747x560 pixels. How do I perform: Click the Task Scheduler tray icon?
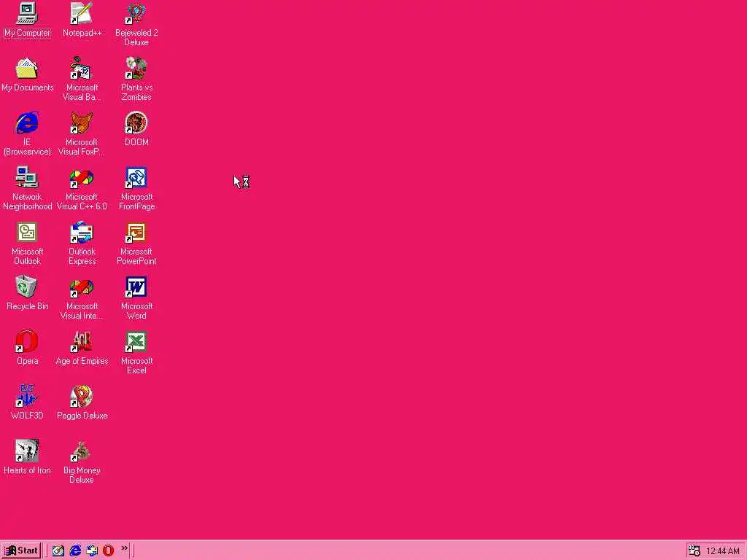point(694,551)
